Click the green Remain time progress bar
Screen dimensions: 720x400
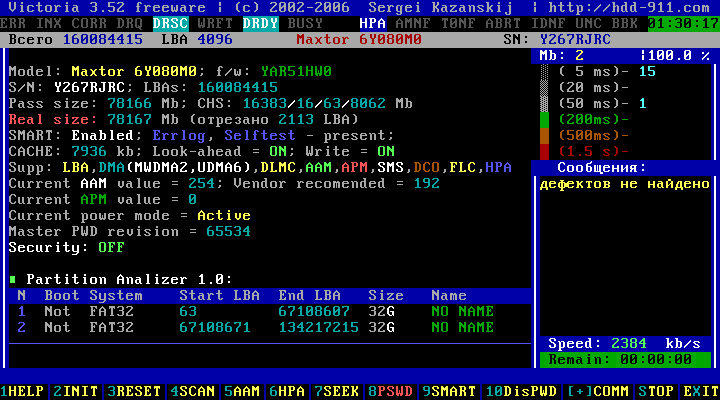(625, 360)
